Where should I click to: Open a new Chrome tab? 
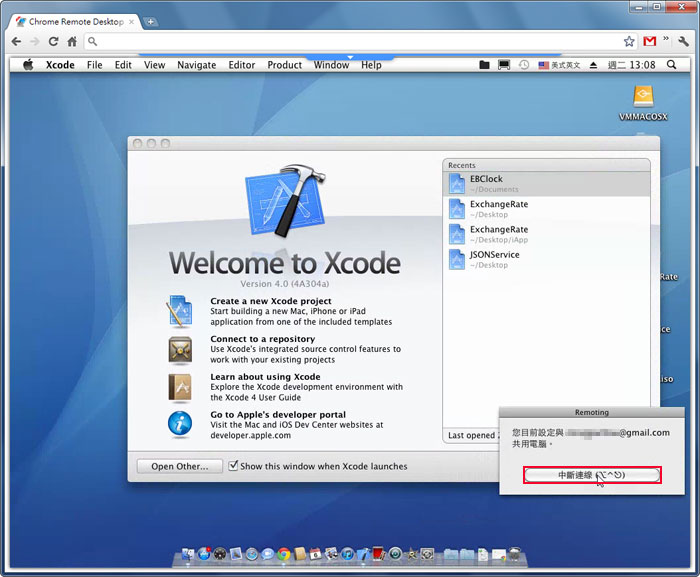point(150,21)
